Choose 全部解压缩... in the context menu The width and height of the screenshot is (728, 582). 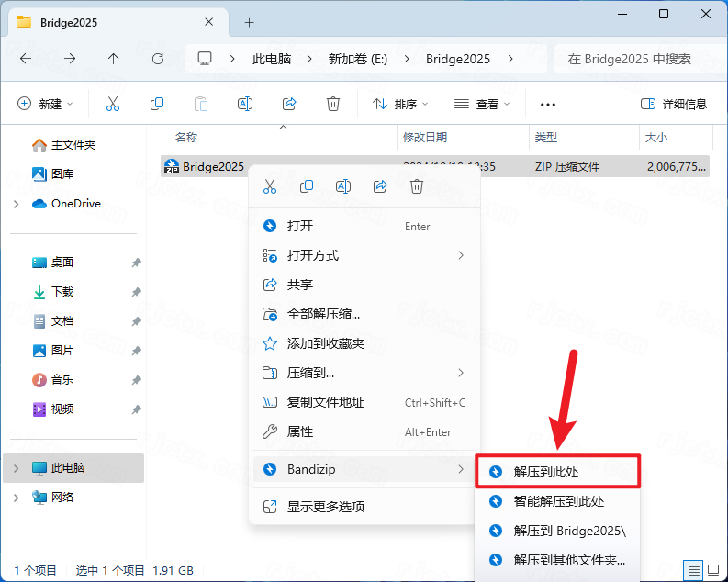coord(364,314)
